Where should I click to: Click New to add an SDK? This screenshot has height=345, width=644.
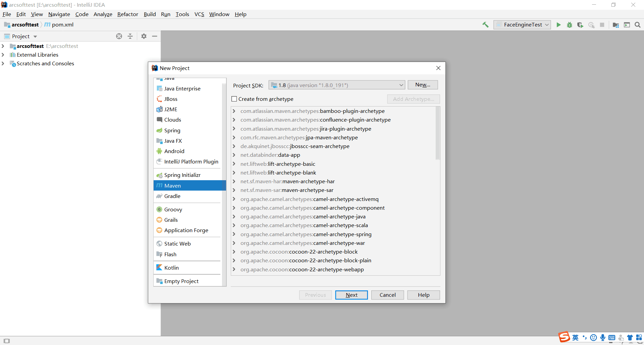[x=422, y=85]
